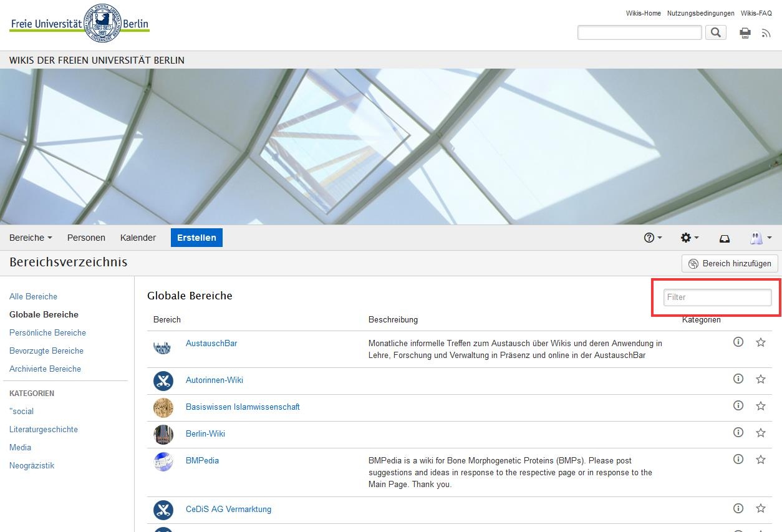Click the header search text box
The height and width of the screenshot is (532, 782).
(639, 32)
